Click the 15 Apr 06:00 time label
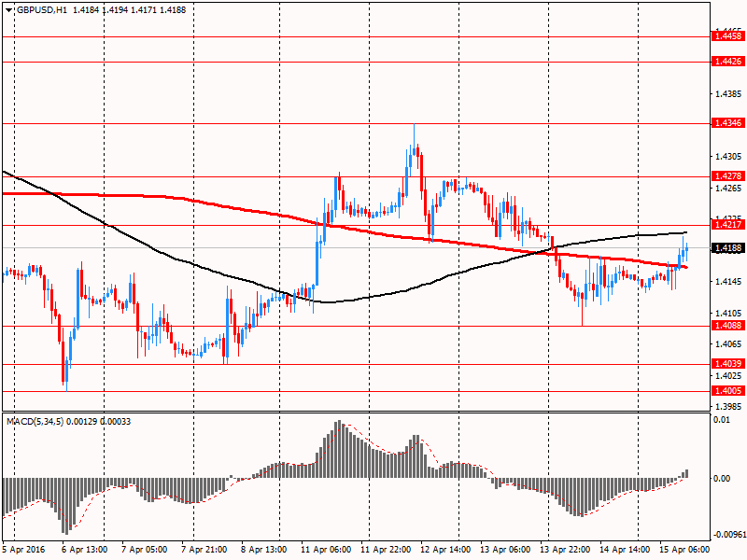Image resolution: width=747 pixels, height=560 pixels. click(x=684, y=550)
